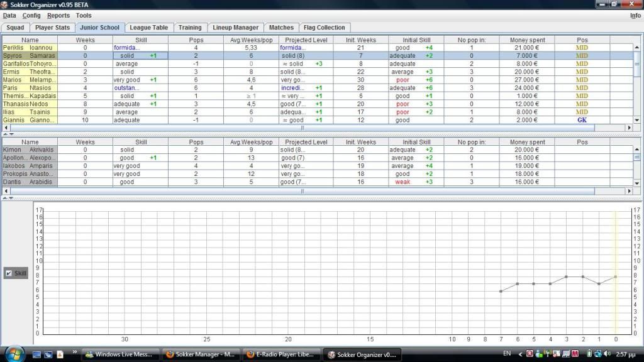Click Sokker Organizer icon in title bar
The height and width of the screenshot is (362, 644).
point(5,5)
